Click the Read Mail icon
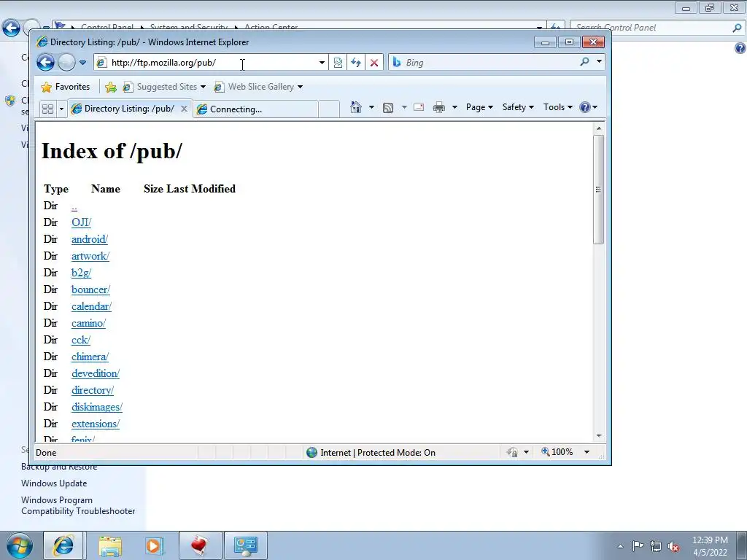 pos(419,107)
